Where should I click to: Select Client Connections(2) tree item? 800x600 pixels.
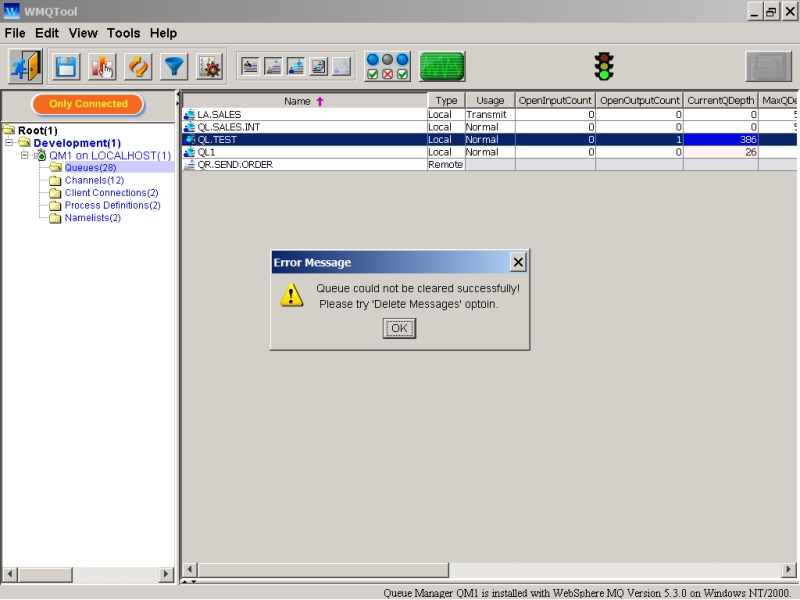pos(111,193)
